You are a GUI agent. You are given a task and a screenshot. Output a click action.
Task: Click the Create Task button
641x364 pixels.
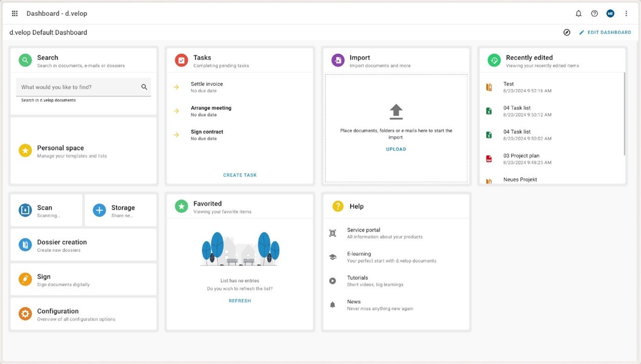tap(239, 175)
